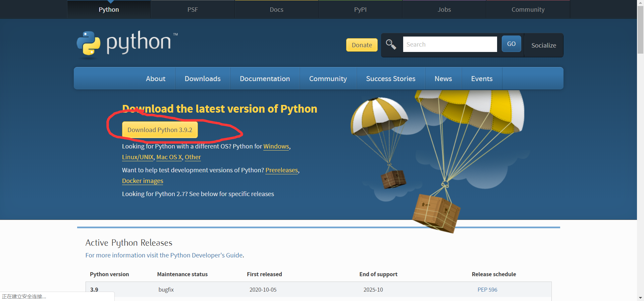644x301 pixels.
Task: Open the News menu
Action: click(x=443, y=78)
